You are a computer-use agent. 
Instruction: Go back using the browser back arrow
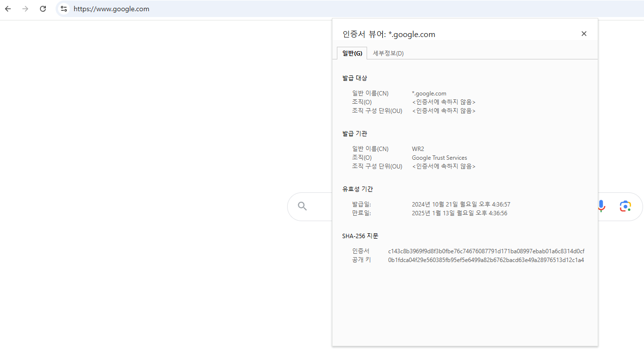(x=8, y=9)
